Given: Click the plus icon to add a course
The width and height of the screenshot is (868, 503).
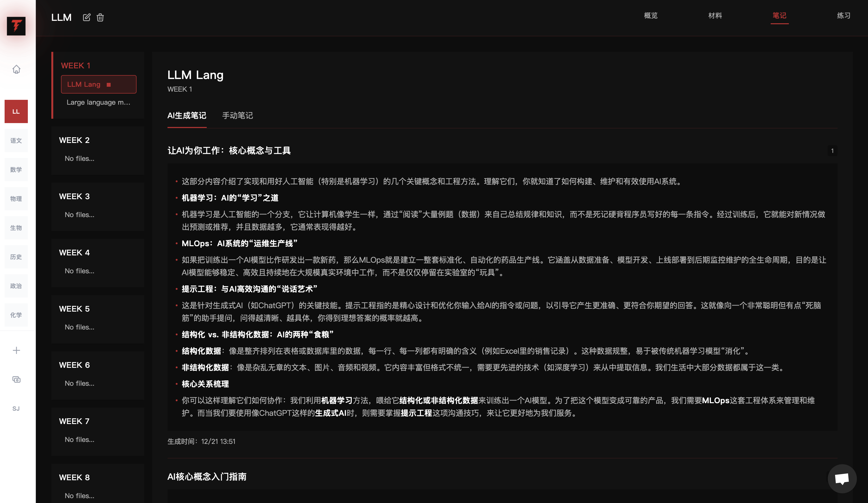Looking at the screenshot, I should click(16, 350).
